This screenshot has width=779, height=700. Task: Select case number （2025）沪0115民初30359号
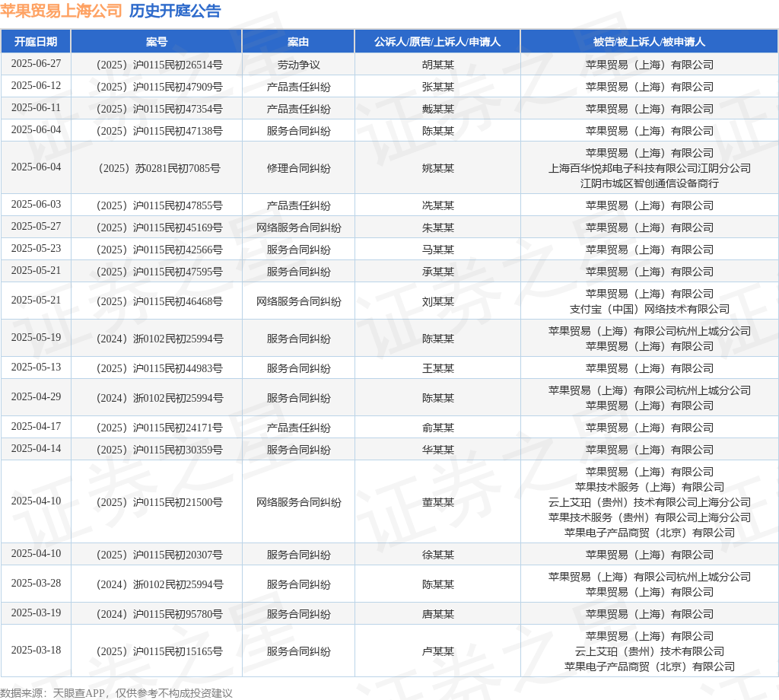pyautogui.click(x=159, y=450)
